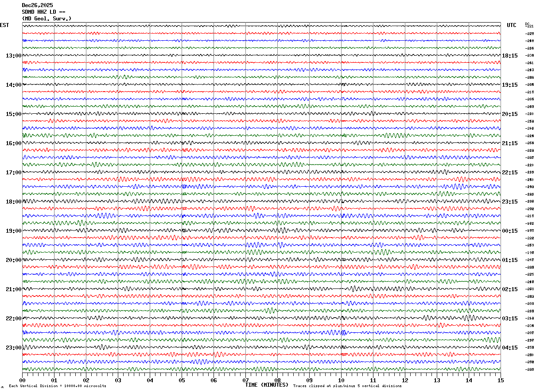
Task: Click minute tick label "04" on time axis
Action: (x=150, y=380)
